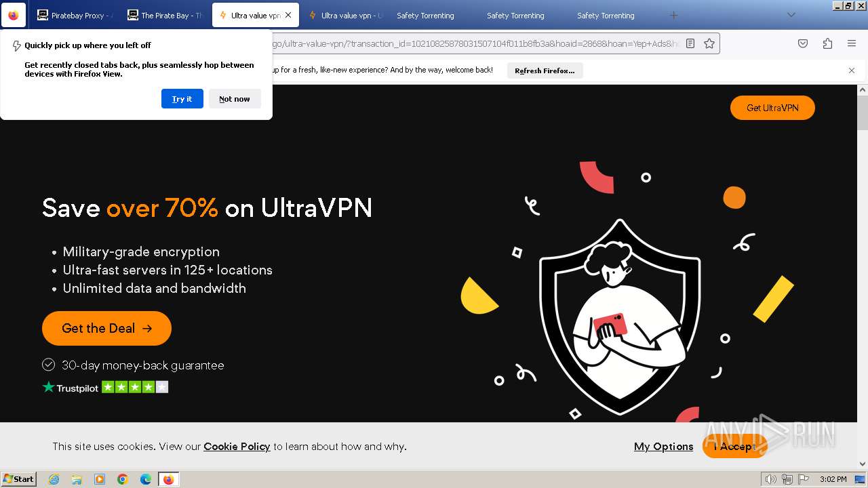Open Action Center flag icon

pyautogui.click(x=803, y=479)
